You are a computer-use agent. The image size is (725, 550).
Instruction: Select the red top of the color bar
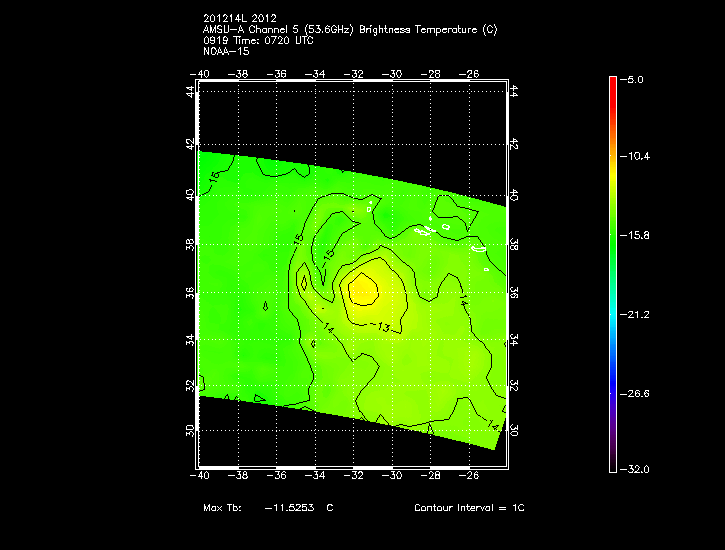point(613,83)
